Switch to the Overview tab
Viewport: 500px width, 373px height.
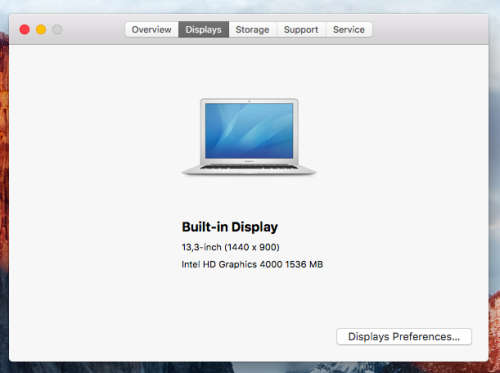(x=152, y=30)
